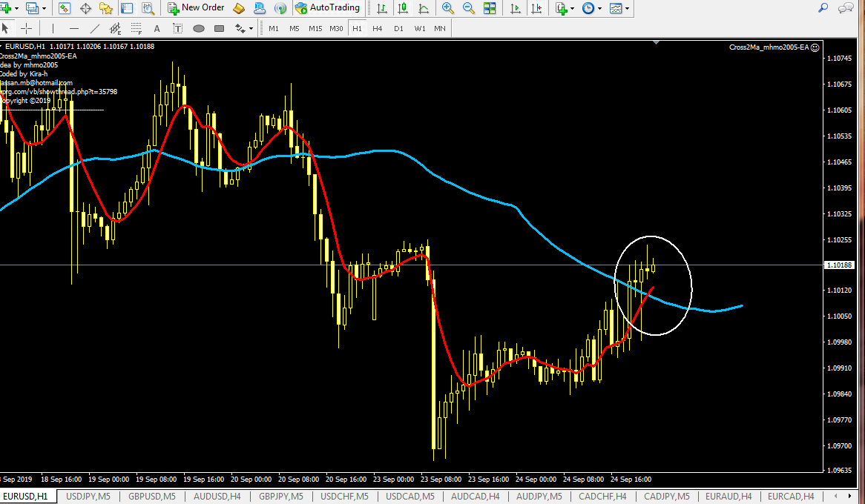Click the New Order button

(196, 8)
